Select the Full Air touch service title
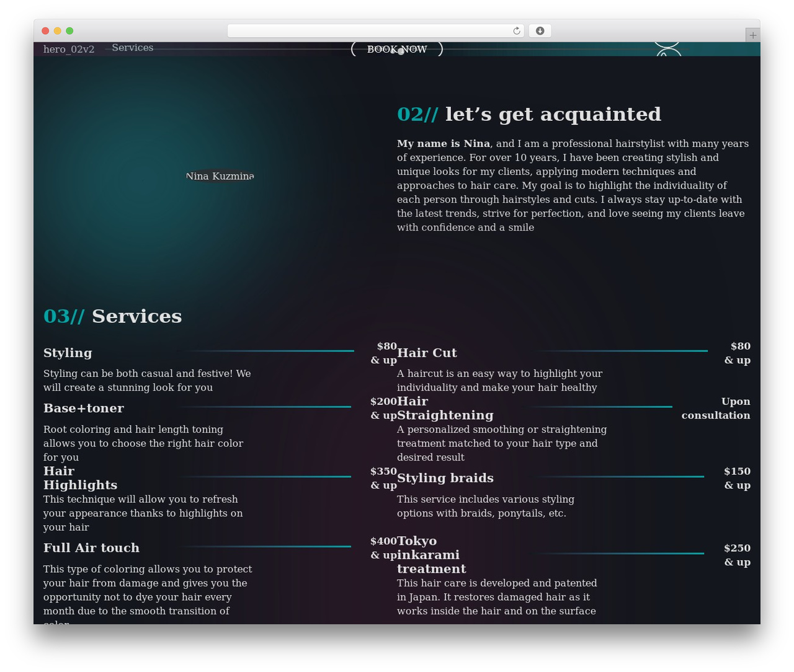794x672 pixels. click(92, 548)
